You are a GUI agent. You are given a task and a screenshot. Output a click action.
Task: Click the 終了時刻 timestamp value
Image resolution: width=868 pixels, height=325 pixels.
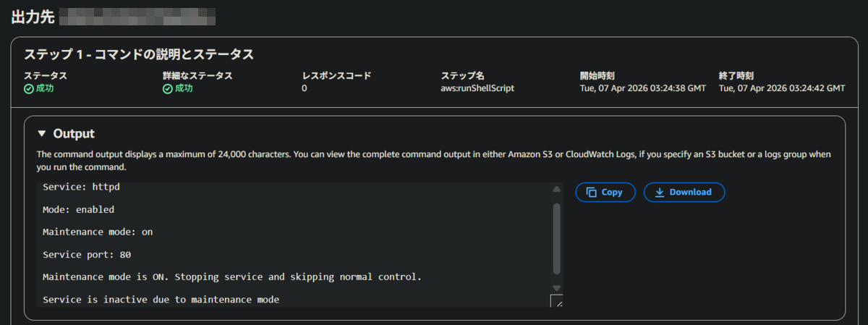(x=782, y=88)
